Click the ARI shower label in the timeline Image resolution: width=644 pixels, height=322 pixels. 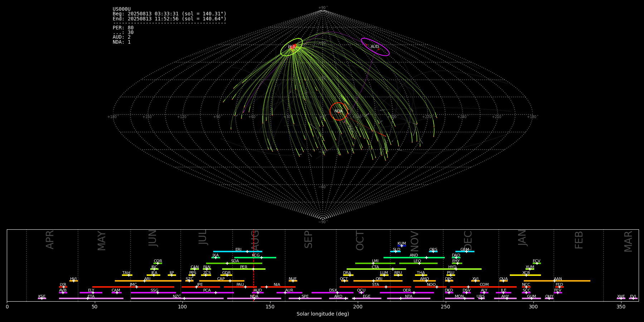pyautogui.click(x=147, y=279)
